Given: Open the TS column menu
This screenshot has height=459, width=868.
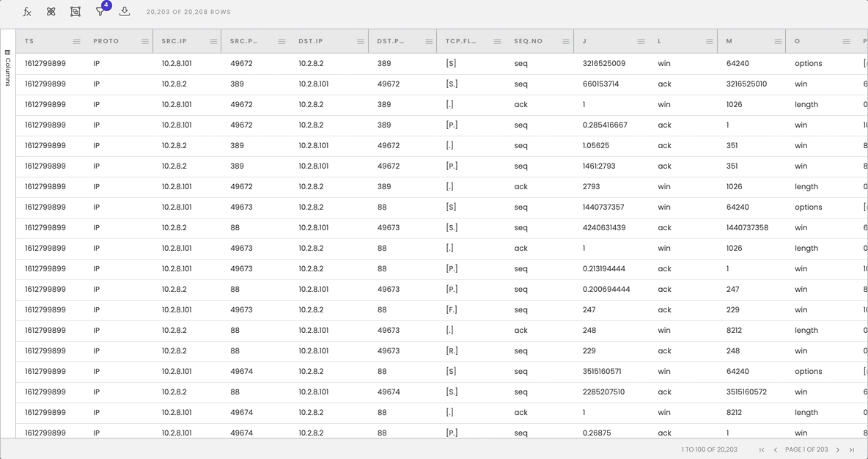Looking at the screenshot, I should [x=76, y=42].
